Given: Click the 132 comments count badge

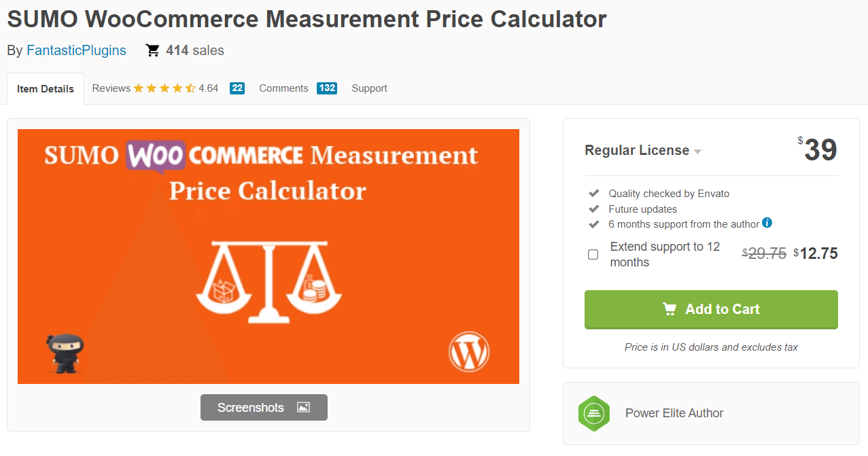Looking at the screenshot, I should pos(326,88).
